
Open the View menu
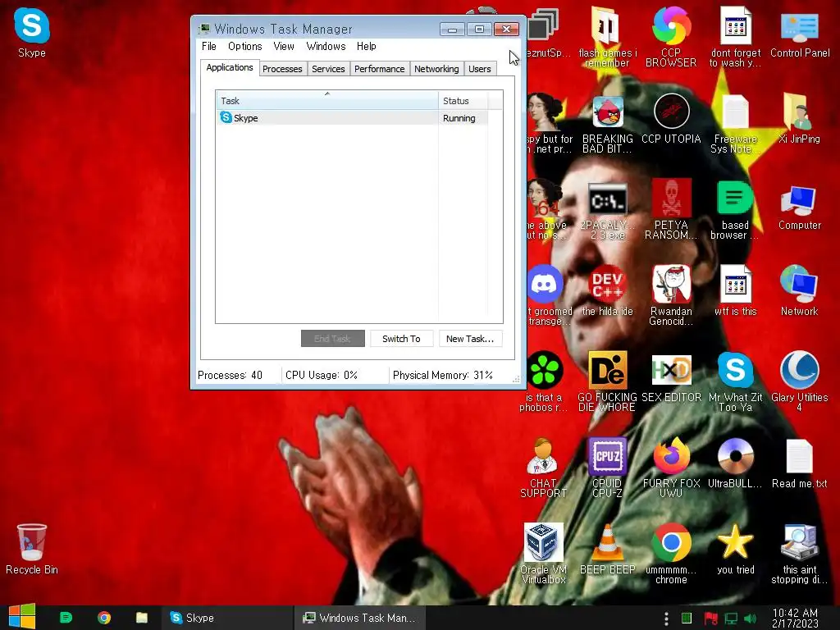(x=284, y=47)
